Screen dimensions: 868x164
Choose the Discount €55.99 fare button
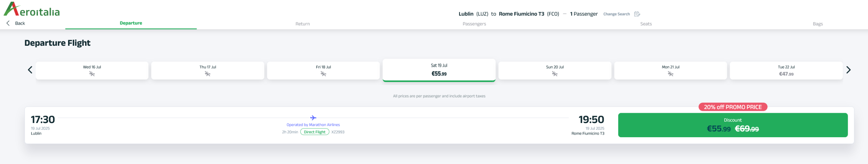pyautogui.click(x=733, y=125)
